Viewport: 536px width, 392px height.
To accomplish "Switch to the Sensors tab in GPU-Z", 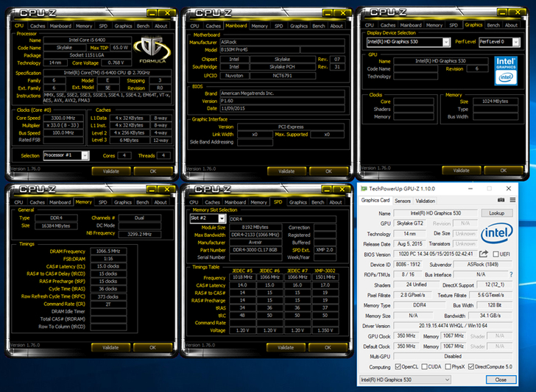I will [x=402, y=200].
